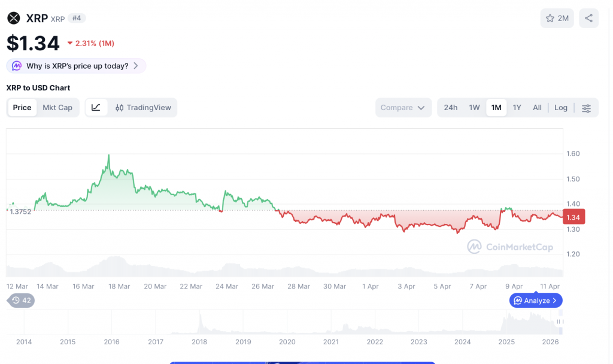Viewport: 613px width, 364px height.
Task: Select the Price view toggle
Action: [22, 108]
